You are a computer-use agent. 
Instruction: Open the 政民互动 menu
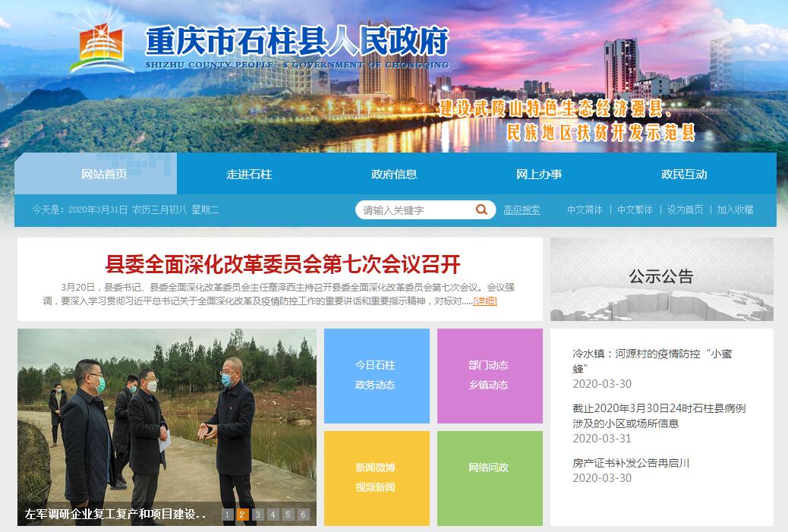tap(684, 174)
